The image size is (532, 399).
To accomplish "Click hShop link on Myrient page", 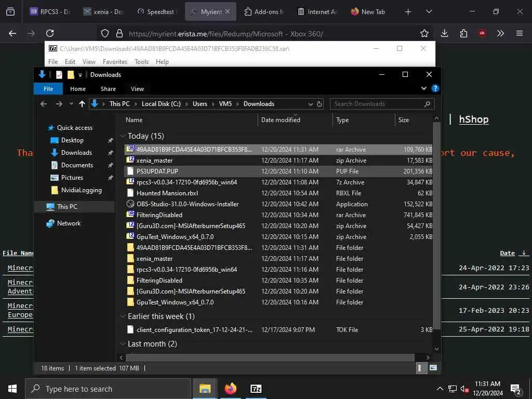I will click(x=474, y=119).
